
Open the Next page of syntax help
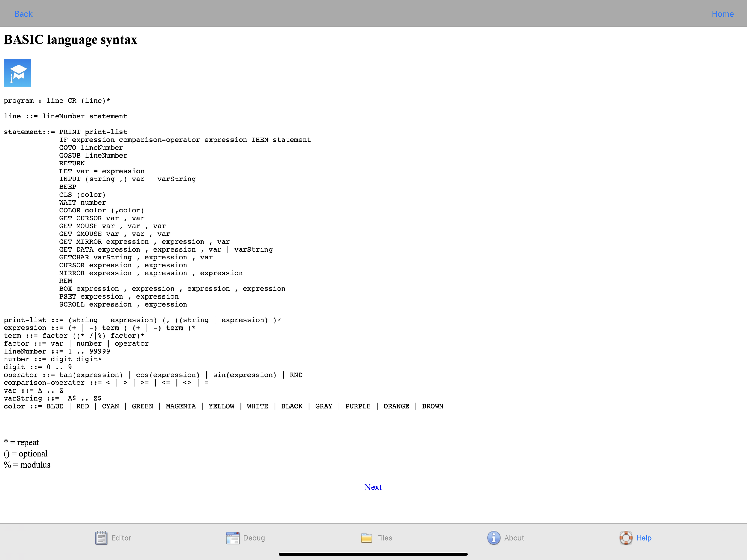click(373, 487)
